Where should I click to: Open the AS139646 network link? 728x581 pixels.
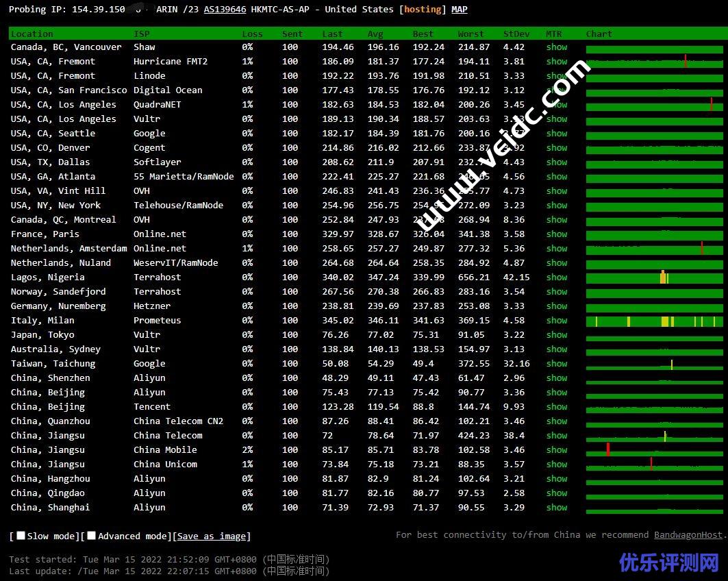(x=225, y=10)
